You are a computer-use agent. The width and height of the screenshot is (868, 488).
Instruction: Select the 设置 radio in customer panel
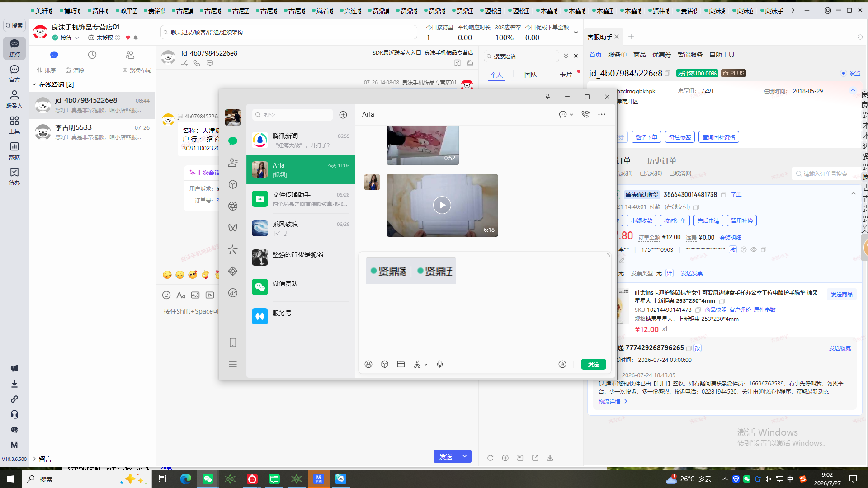coord(844,73)
